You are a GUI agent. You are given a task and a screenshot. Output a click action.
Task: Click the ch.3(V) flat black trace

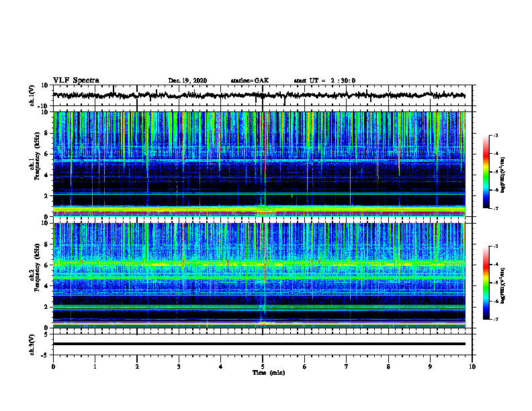coord(259,344)
